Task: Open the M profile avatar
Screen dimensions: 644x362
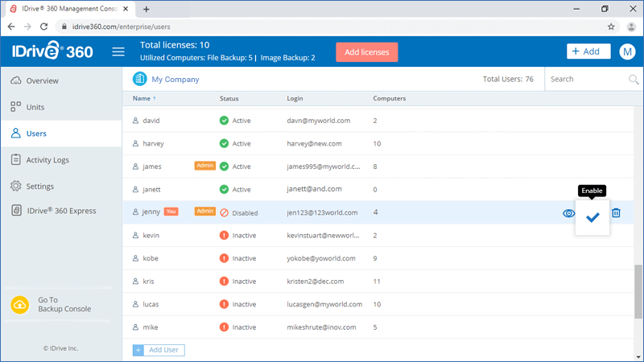Action: [627, 51]
